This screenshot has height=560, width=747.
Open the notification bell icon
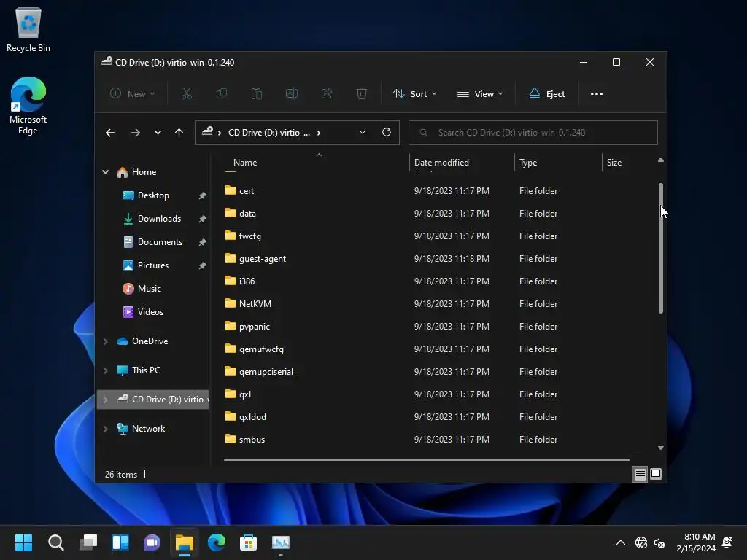pos(727,542)
